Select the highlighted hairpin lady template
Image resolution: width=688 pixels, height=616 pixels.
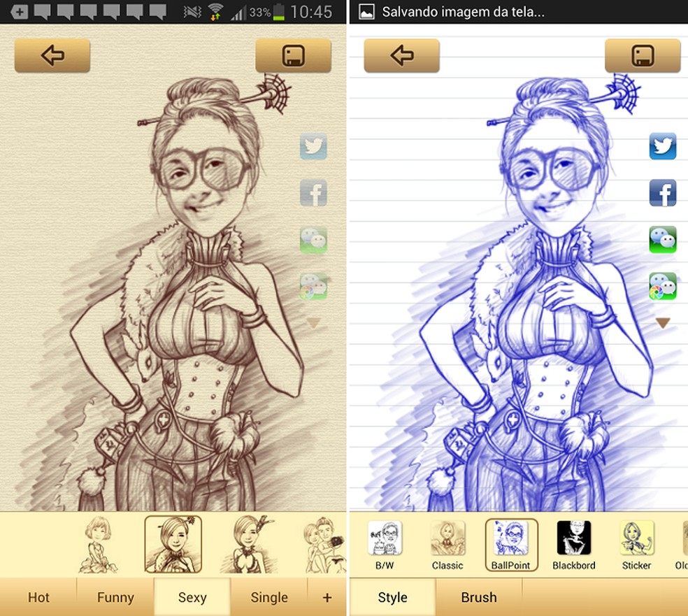click(173, 545)
